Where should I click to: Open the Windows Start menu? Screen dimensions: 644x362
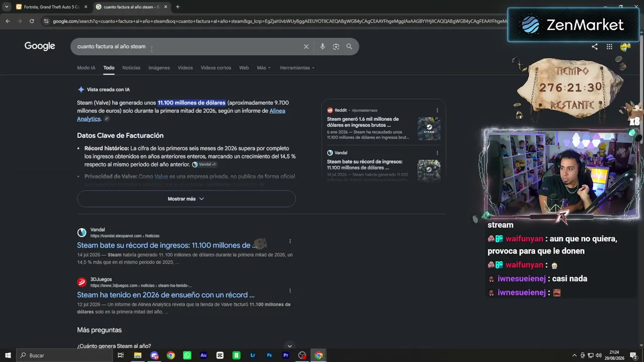coord(8,355)
